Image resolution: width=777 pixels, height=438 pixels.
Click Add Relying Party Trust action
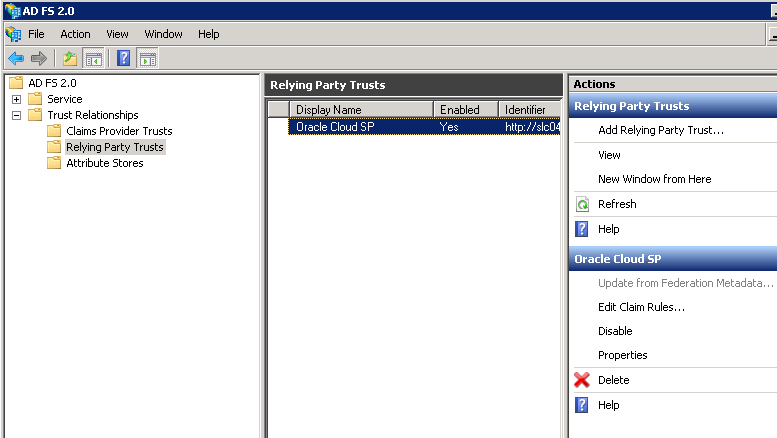pyautogui.click(x=661, y=130)
